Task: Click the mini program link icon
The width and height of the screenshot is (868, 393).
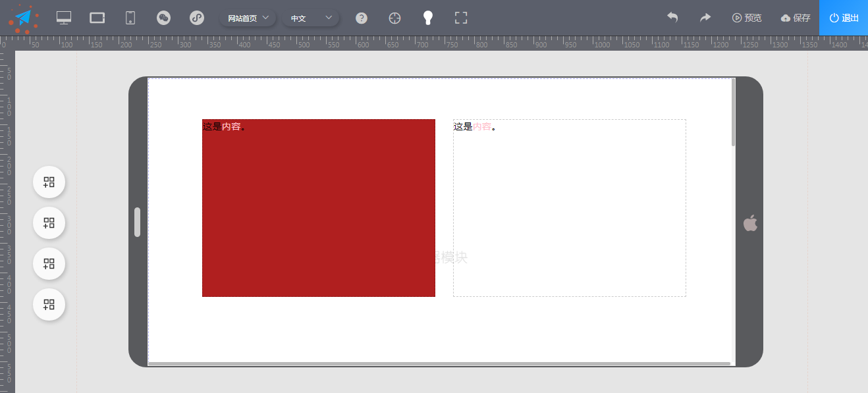Action: (x=197, y=18)
